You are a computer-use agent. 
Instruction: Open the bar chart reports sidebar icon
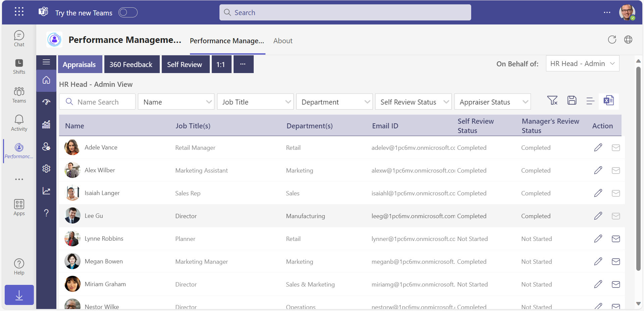click(46, 124)
